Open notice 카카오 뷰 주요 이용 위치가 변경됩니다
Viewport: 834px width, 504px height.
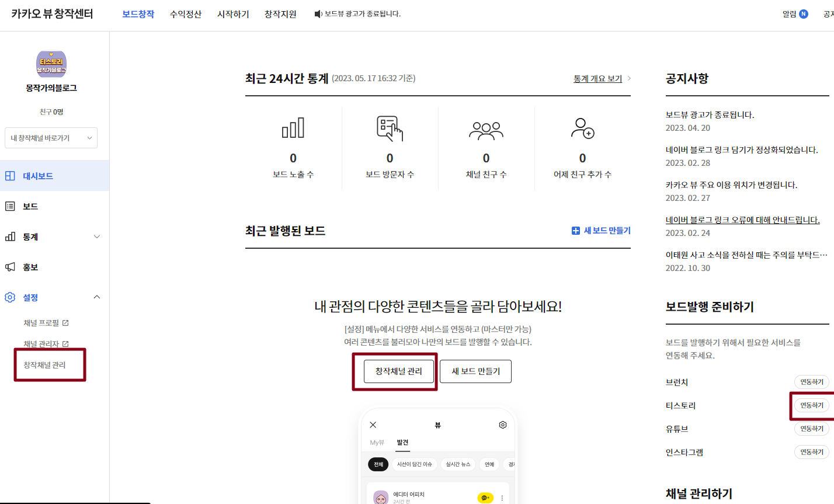coord(731,185)
